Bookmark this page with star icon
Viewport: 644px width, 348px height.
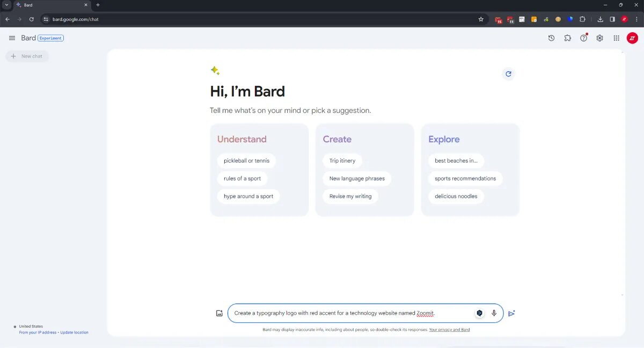coord(481,19)
